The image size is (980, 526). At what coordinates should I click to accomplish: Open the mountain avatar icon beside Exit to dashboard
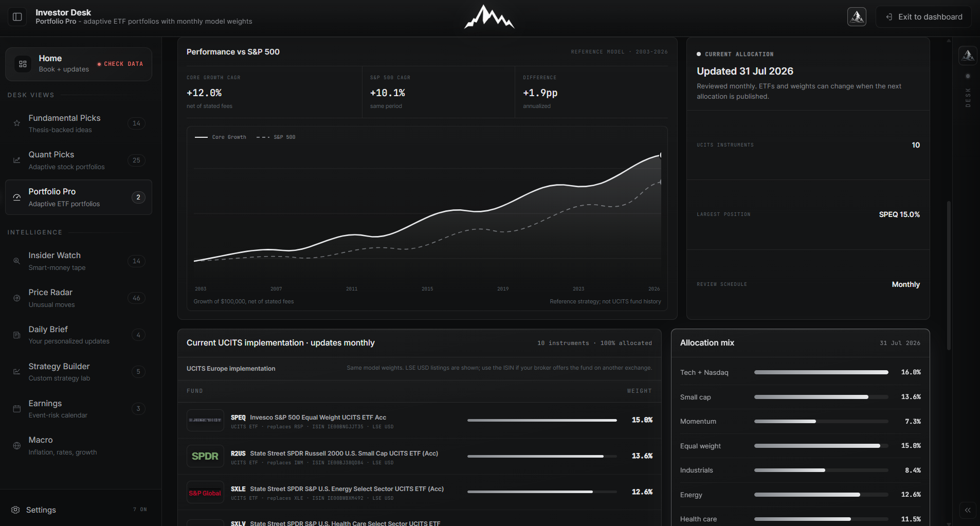(857, 17)
